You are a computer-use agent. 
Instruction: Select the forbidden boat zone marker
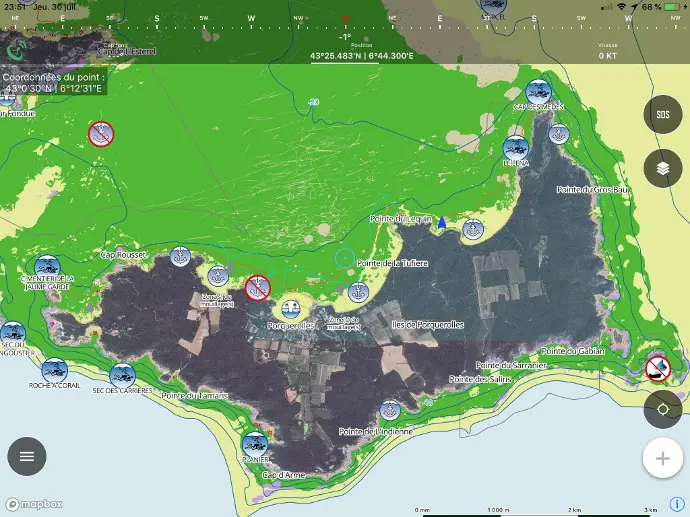658,369
